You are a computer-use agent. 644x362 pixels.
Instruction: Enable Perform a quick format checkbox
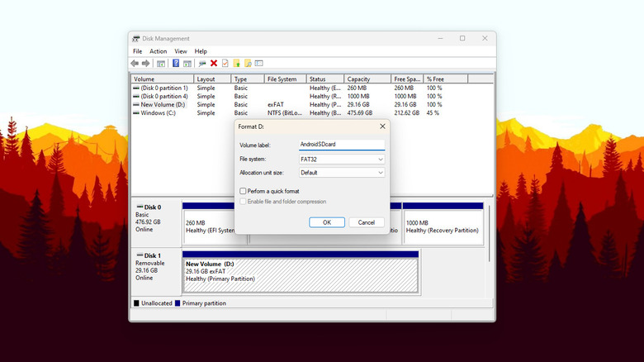pos(242,191)
